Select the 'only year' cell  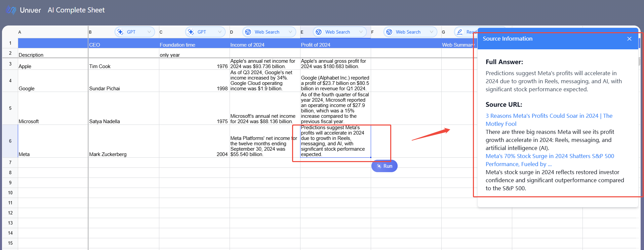pyautogui.click(x=194, y=53)
